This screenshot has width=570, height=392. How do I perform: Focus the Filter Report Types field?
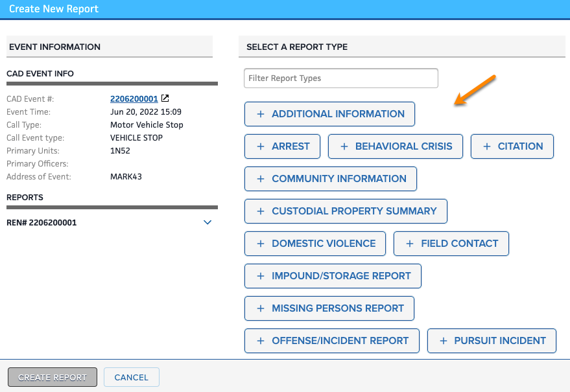pos(341,78)
